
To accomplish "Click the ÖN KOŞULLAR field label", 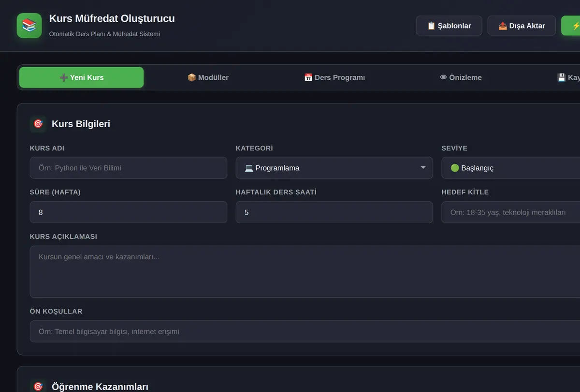I will click(56, 311).
